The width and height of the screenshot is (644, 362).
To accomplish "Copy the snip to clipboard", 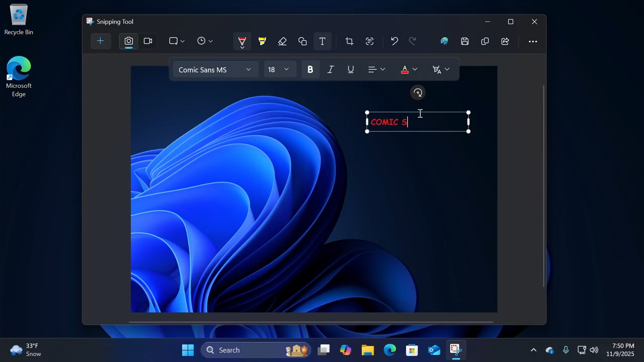I will pos(485,41).
